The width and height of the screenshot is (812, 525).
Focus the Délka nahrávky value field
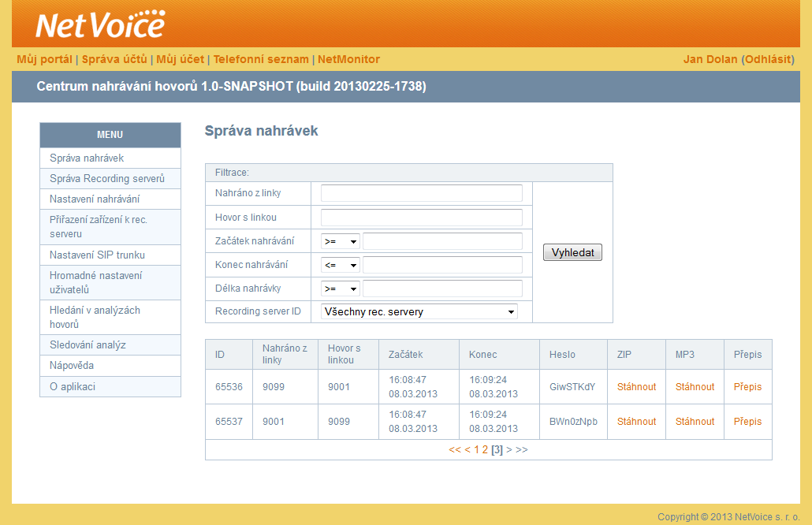click(x=443, y=289)
